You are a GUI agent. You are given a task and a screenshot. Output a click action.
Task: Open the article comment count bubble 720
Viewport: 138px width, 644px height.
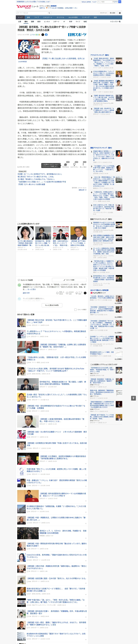click(33, 35)
